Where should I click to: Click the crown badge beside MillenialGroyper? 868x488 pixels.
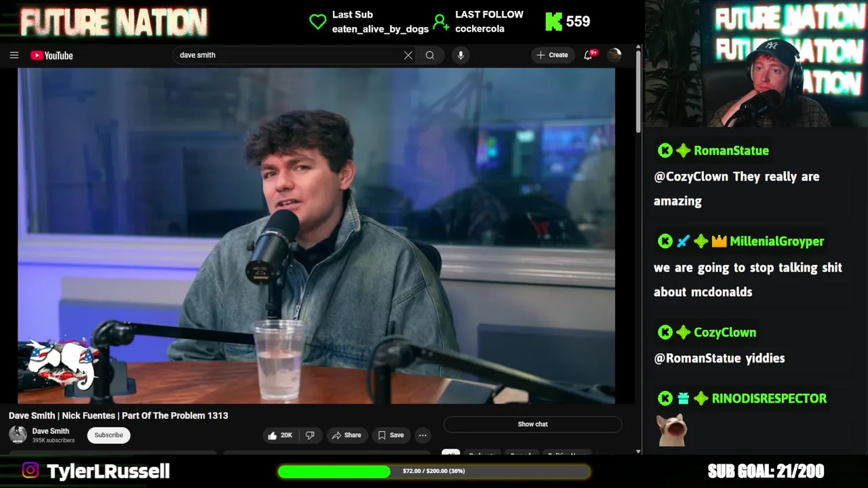coord(719,241)
